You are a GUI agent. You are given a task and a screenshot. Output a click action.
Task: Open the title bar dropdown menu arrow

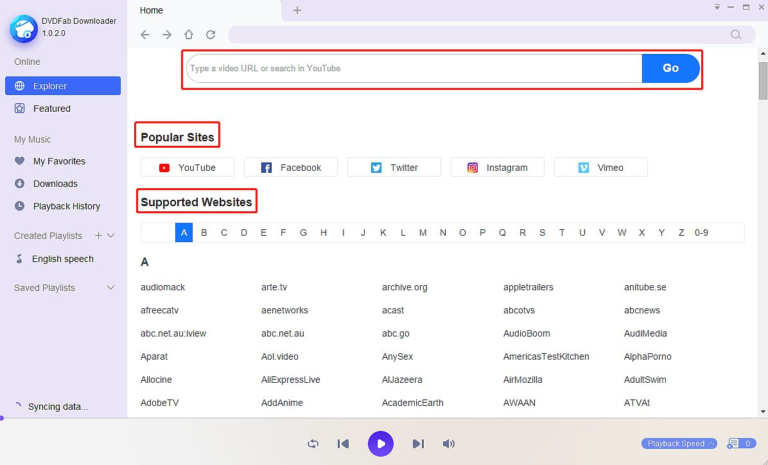pyautogui.click(x=717, y=7)
